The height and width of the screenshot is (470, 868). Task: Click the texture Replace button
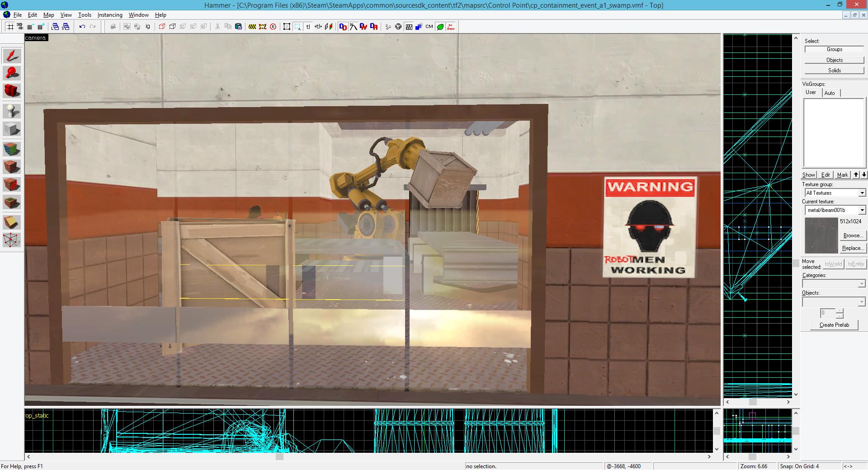[853, 248]
